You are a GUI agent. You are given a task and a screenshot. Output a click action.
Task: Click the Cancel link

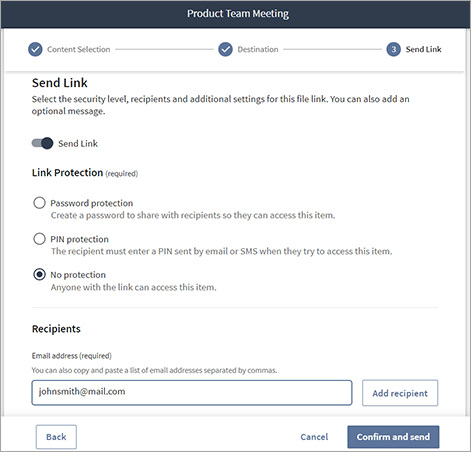314,437
